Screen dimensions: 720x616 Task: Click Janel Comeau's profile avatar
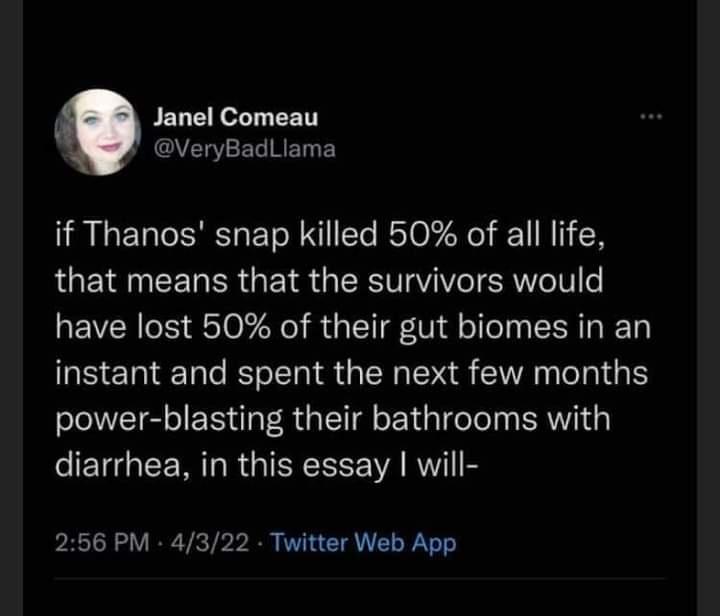(97, 132)
